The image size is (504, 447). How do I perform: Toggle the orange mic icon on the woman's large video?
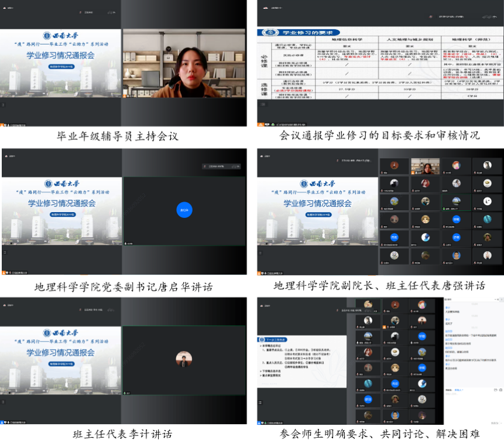pyautogui.click(x=125, y=97)
